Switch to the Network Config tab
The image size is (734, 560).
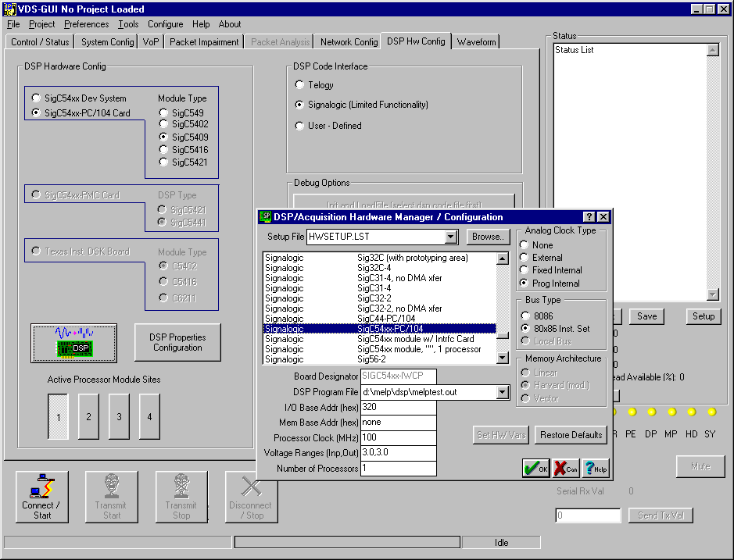tap(349, 42)
